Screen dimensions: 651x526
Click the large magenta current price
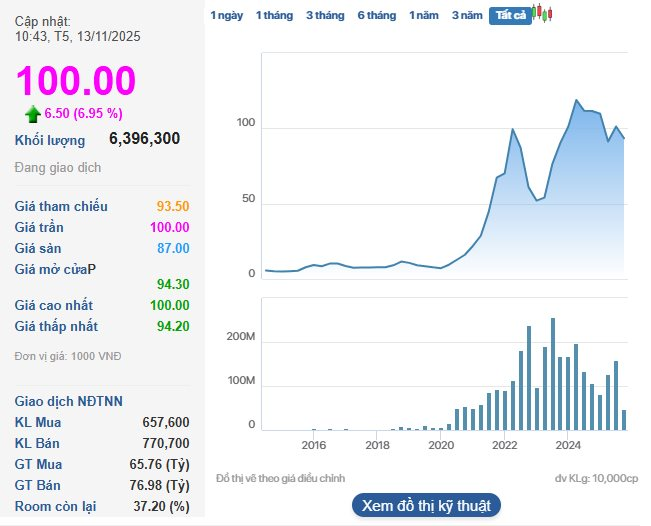coord(75,81)
